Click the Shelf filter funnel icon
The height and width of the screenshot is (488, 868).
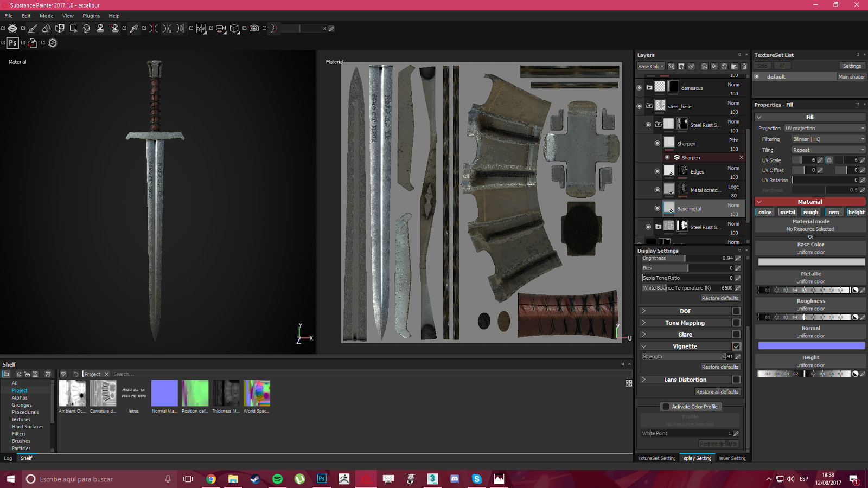63,374
